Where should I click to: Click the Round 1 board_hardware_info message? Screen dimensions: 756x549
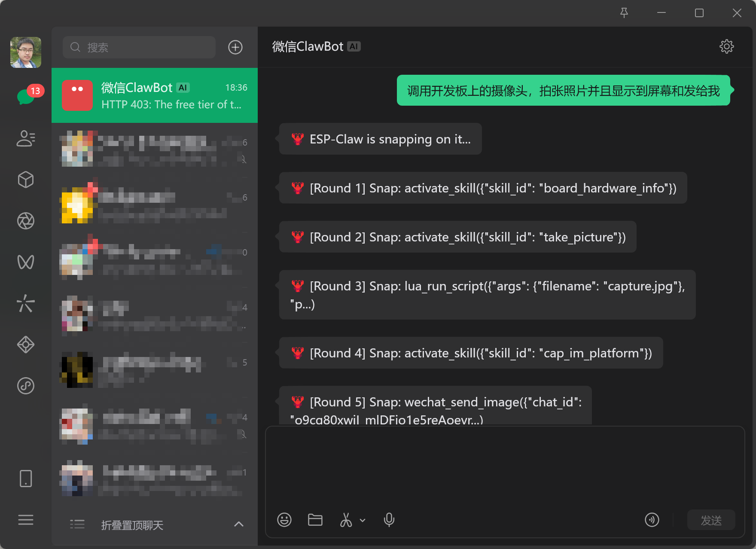click(483, 188)
